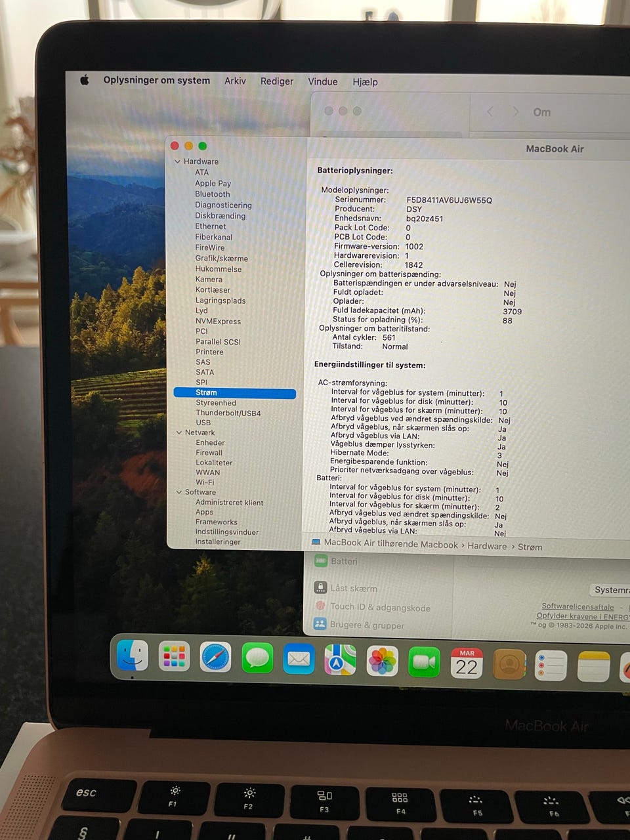The image size is (630, 840).
Task: Select Hukommelse in the sidebar
Action: tap(219, 269)
